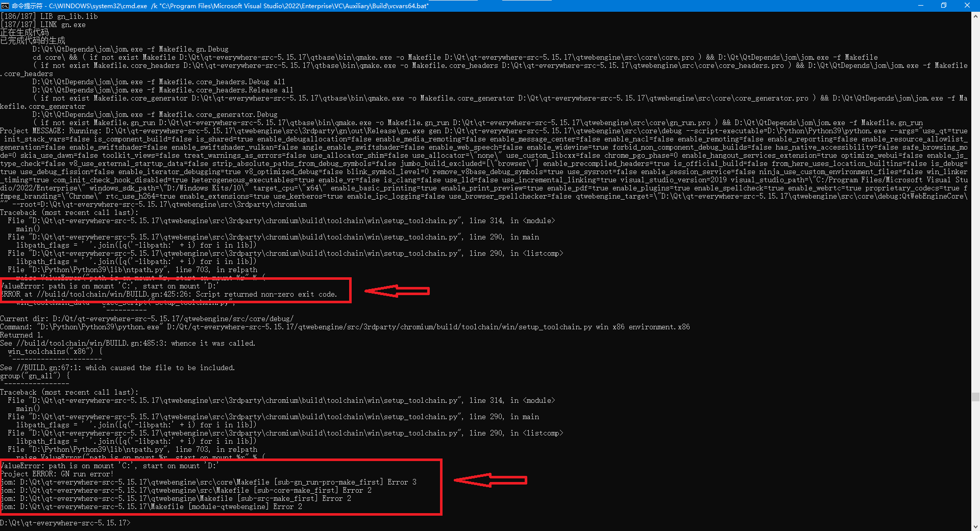The width and height of the screenshot is (980, 531).
Task: Click the cmd icon in the title bar
Action: coord(5,6)
